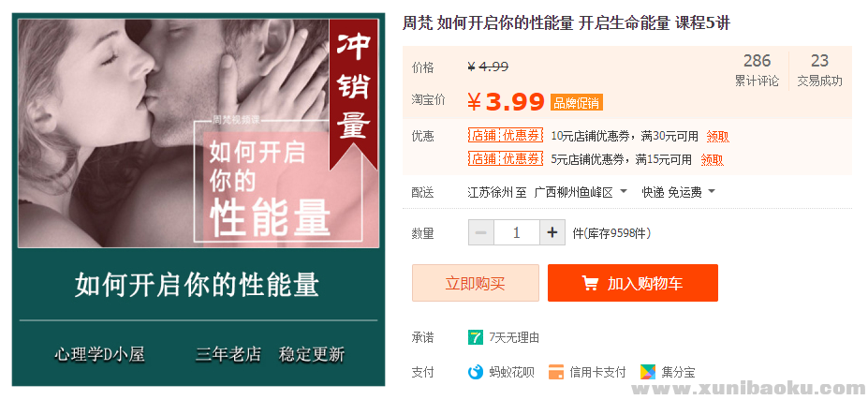
Task: Click 加入购物车 add to cart button
Action: click(633, 283)
